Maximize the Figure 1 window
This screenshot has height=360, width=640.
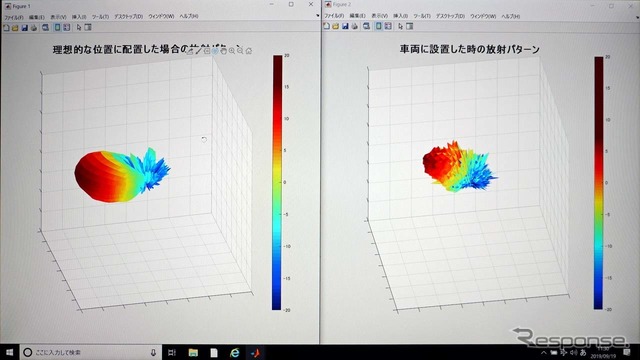tap(291, 4)
